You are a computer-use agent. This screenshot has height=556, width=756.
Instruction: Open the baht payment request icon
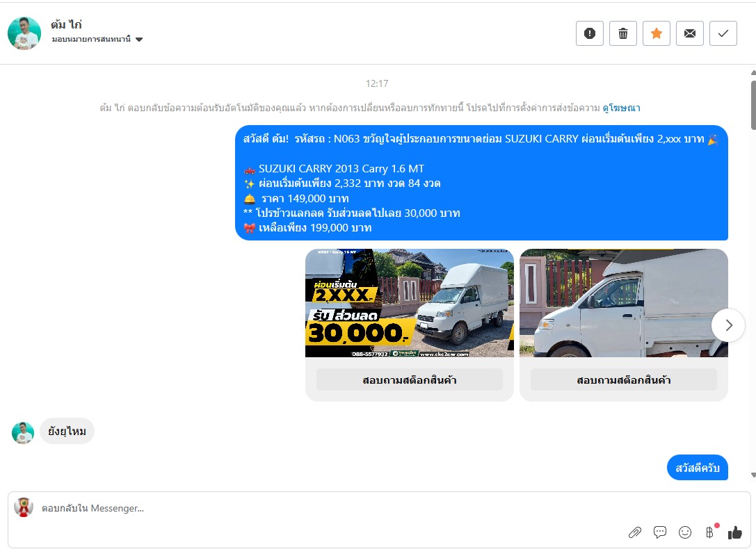(x=709, y=532)
